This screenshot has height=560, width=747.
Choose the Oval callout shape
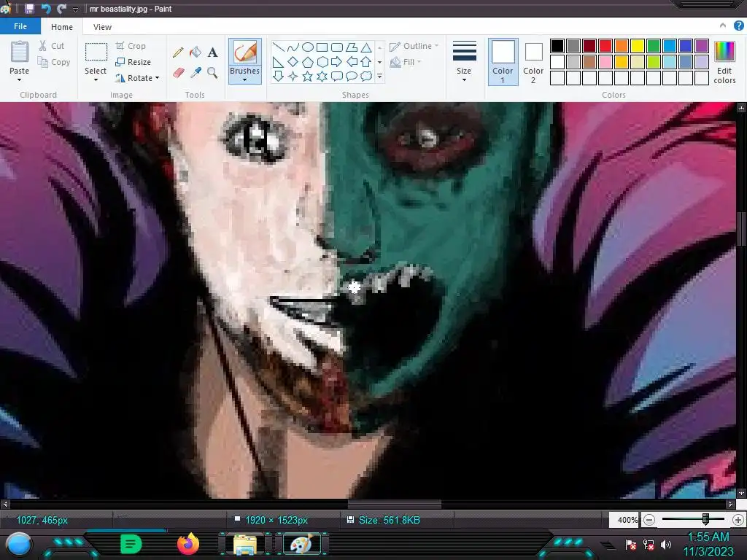(352, 76)
